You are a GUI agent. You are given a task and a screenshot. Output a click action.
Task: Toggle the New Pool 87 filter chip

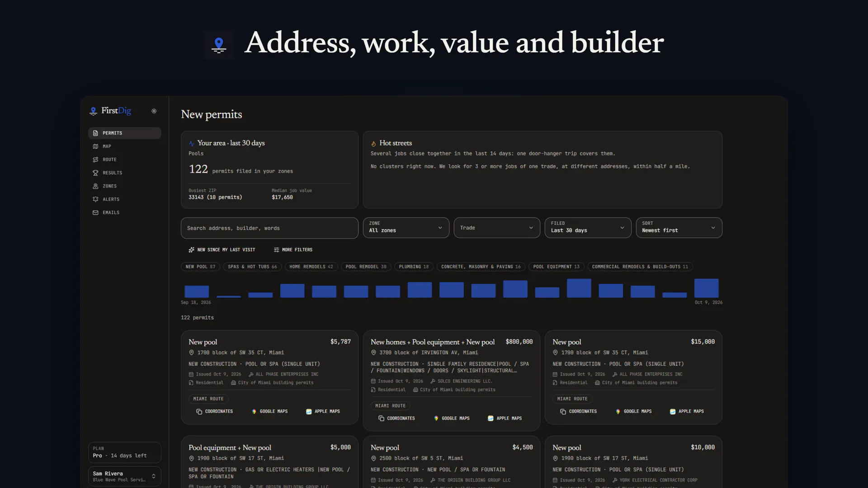pos(200,267)
